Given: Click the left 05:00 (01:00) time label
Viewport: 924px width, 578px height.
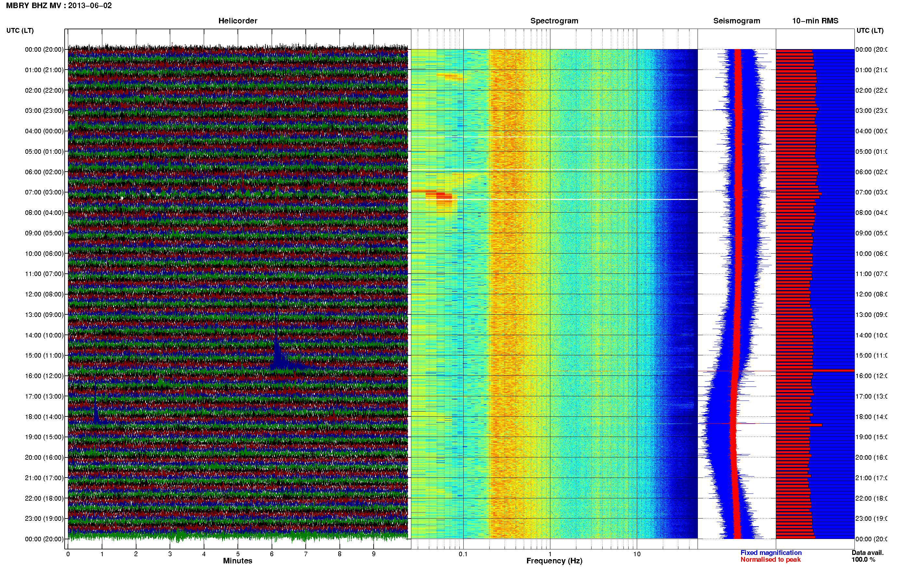Looking at the screenshot, I should (x=44, y=151).
